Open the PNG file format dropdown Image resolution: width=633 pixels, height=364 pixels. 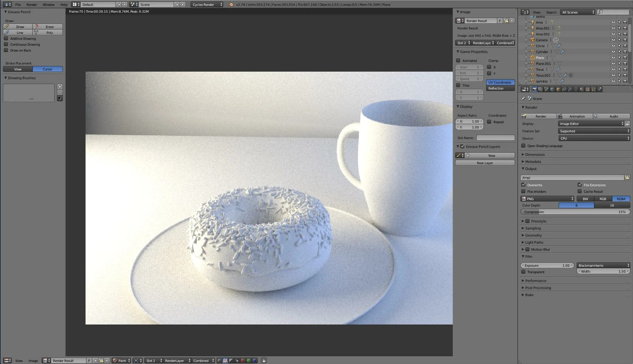(x=547, y=199)
